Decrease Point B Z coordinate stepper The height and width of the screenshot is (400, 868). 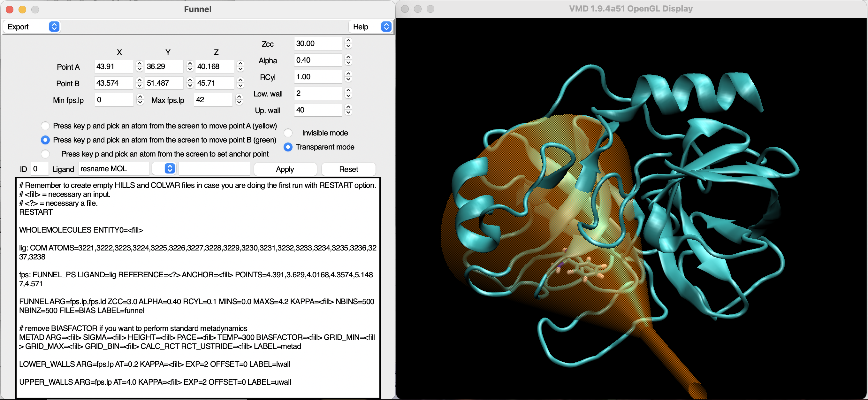tap(240, 86)
